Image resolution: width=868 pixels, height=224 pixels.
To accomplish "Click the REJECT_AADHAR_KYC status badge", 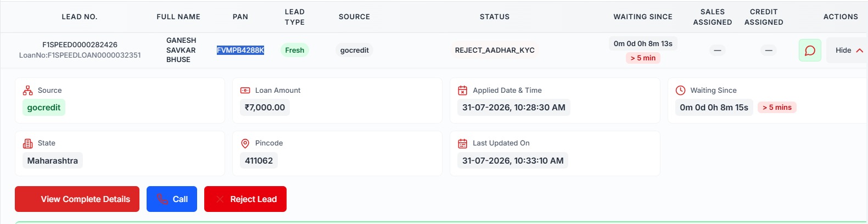I will 495,50.
